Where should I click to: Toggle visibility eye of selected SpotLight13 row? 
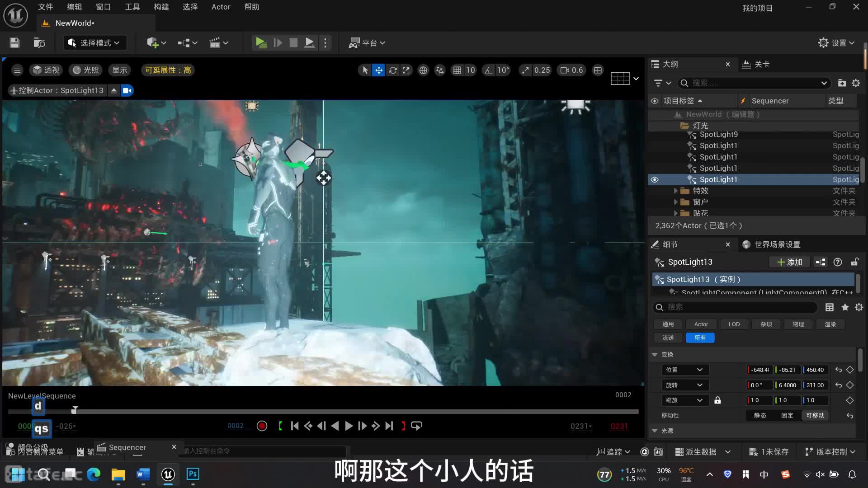[655, 179]
